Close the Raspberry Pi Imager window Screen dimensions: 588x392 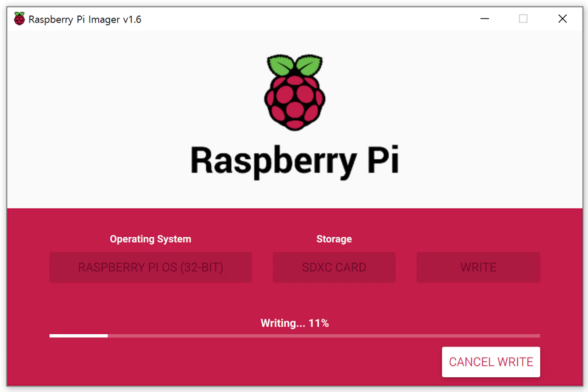[x=562, y=19]
